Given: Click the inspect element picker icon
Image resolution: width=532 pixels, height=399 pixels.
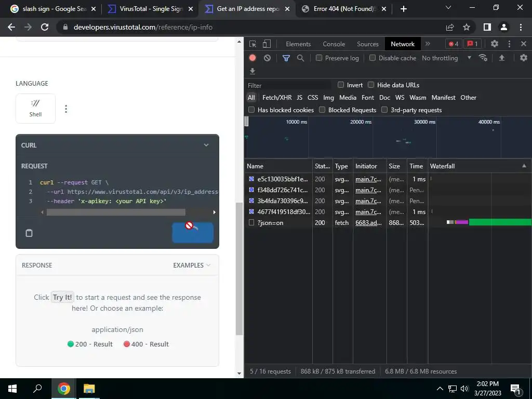Looking at the screenshot, I should point(252,44).
